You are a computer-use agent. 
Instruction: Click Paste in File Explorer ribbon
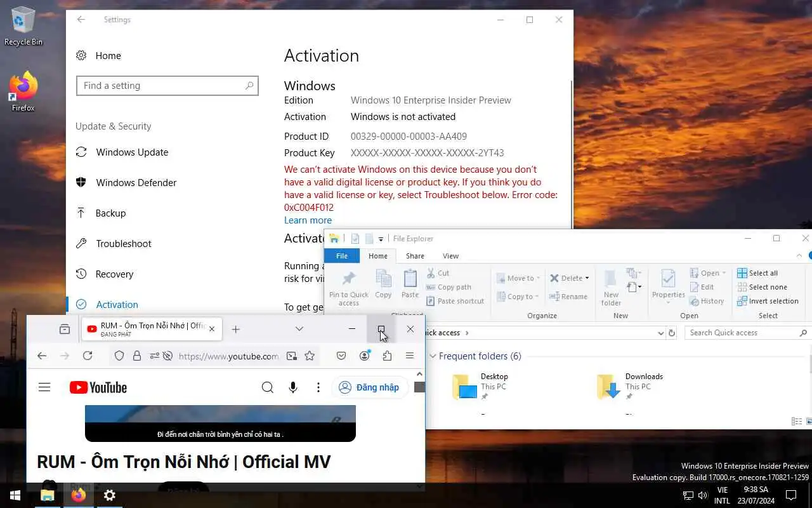(x=410, y=284)
